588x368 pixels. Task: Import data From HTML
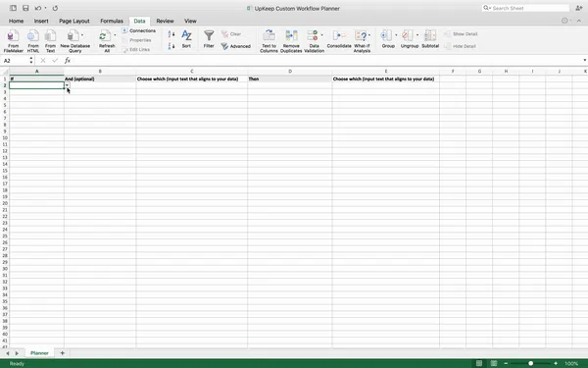point(33,41)
